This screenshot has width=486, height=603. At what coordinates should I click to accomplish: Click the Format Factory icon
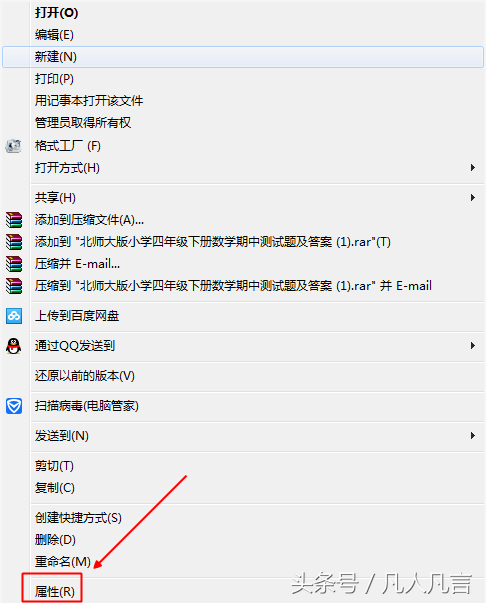click(x=13, y=146)
